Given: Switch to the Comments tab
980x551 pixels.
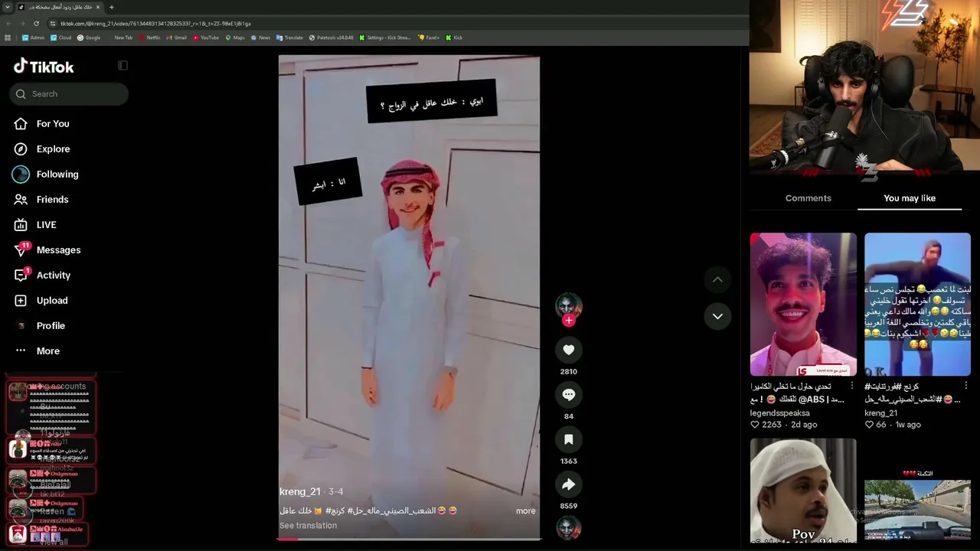Looking at the screenshot, I should click(808, 198).
